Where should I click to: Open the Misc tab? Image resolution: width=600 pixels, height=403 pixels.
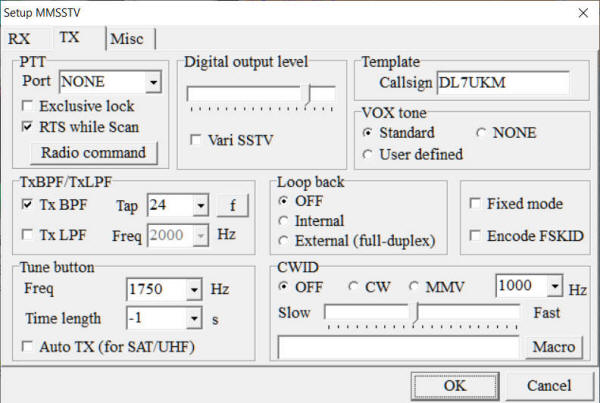[x=126, y=39]
